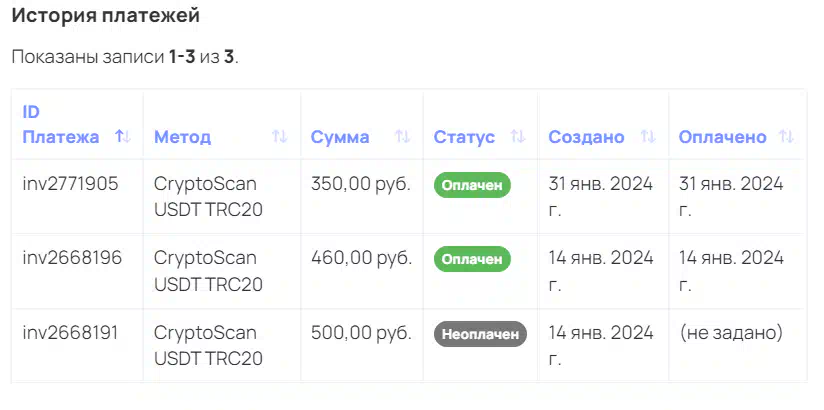Sort by Создано column header text
824x410 pixels.
point(586,137)
